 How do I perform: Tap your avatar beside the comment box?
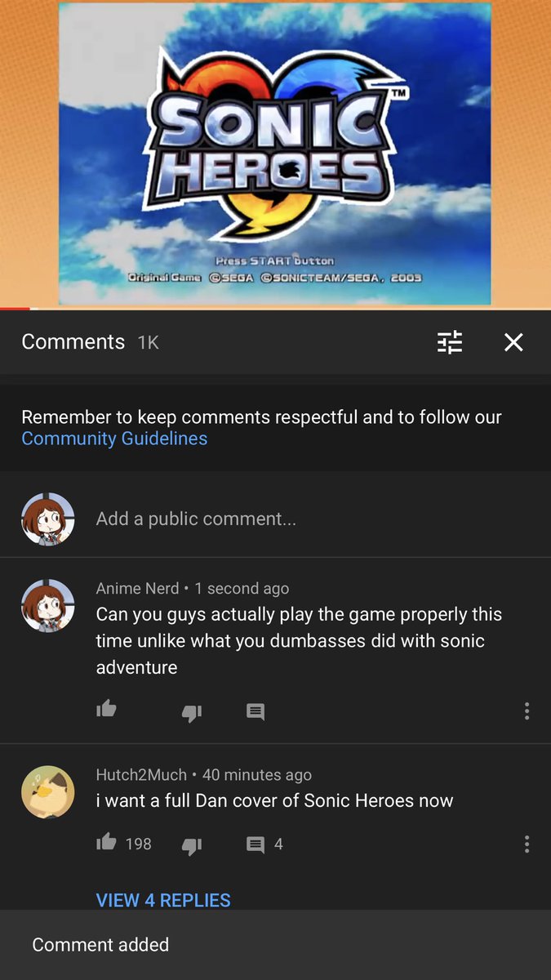(x=48, y=519)
